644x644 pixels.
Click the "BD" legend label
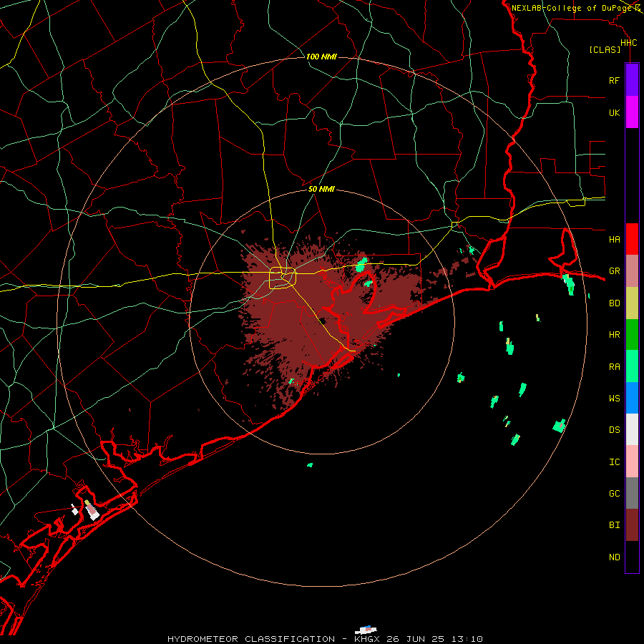point(614,303)
